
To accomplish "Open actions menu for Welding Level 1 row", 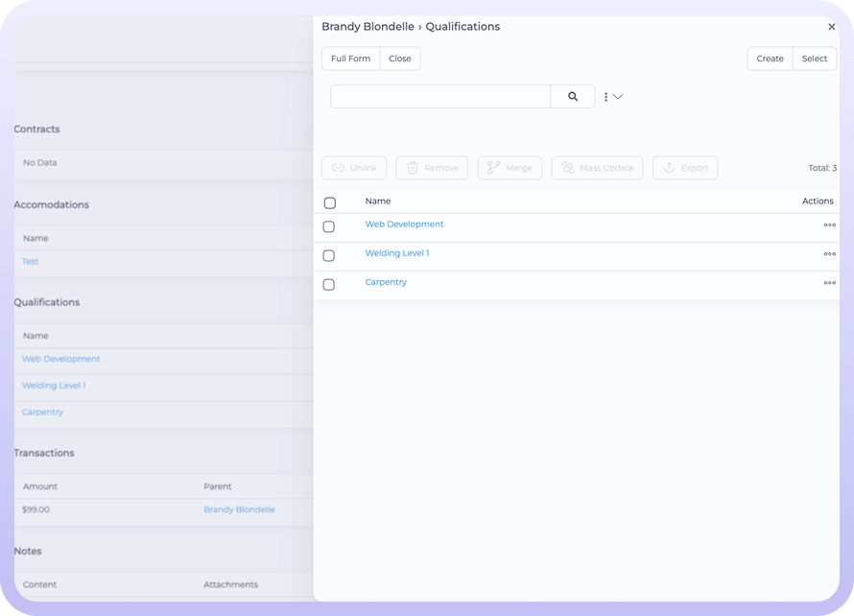I will (829, 254).
